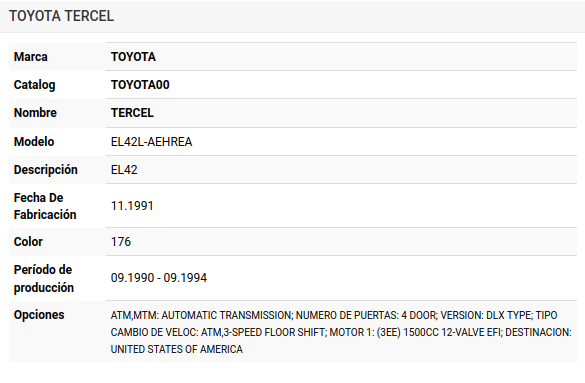Click the TOYOTA TERCEL heading
This screenshot has height=383, width=585.
coord(62,16)
